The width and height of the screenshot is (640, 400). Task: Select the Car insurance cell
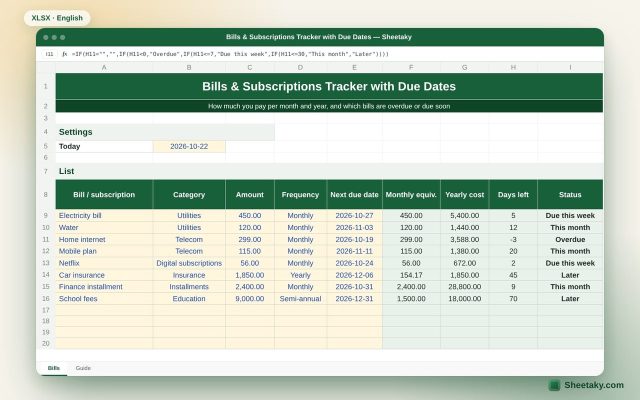(x=104, y=275)
